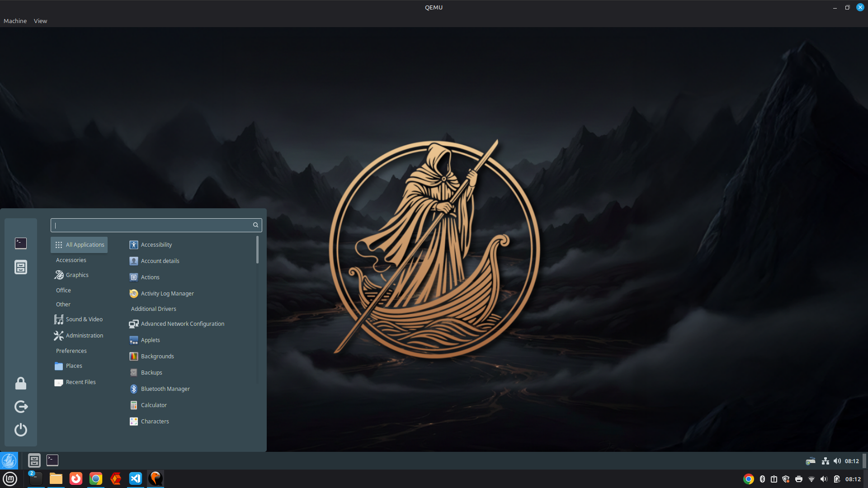This screenshot has height=488, width=868.
Task: Open the Sound & Video category
Action: pyautogui.click(x=84, y=319)
